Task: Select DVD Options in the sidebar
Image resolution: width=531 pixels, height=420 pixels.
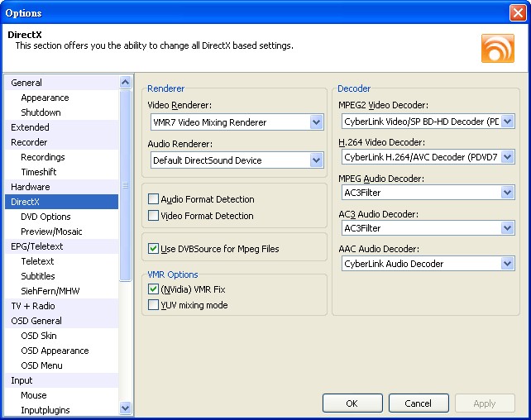Action: [45, 217]
